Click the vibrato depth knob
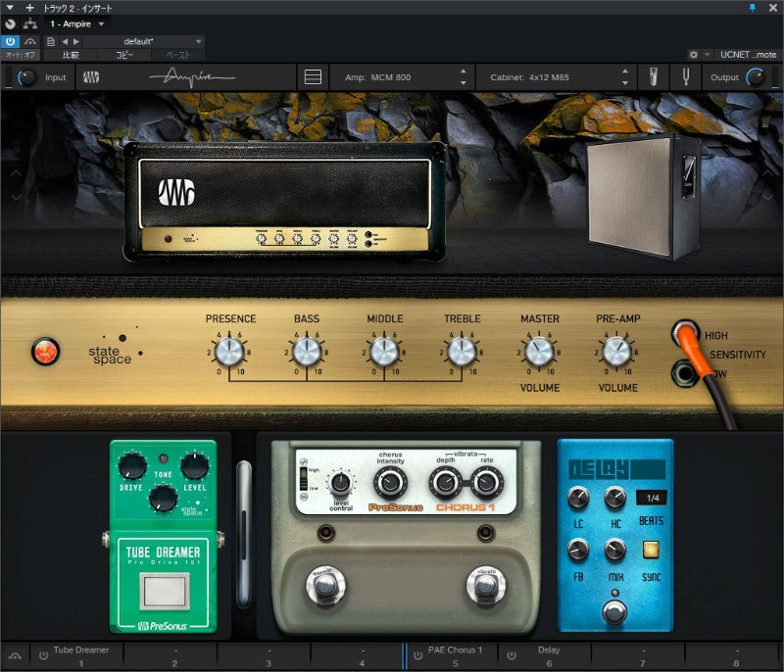 click(x=444, y=483)
